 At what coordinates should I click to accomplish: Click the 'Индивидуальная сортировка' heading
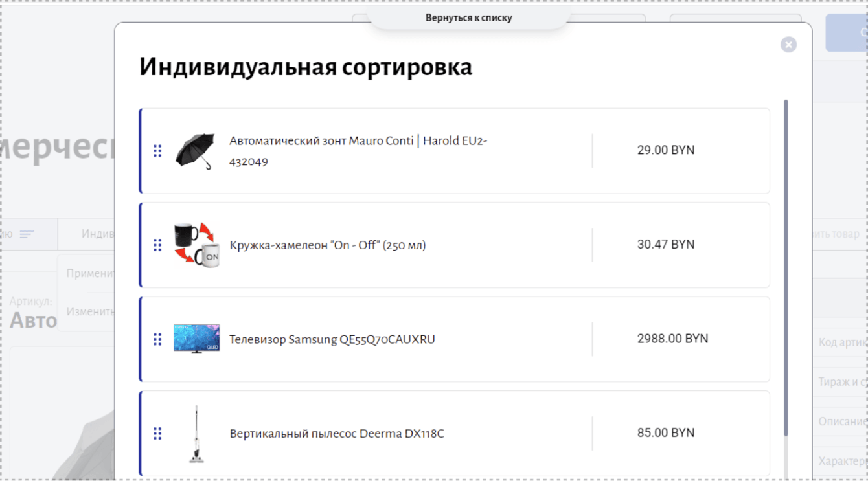[306, 67]
